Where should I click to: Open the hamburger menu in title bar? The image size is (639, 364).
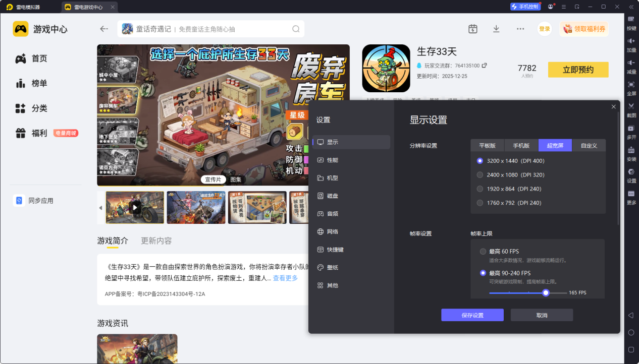(x=563, y=7)
